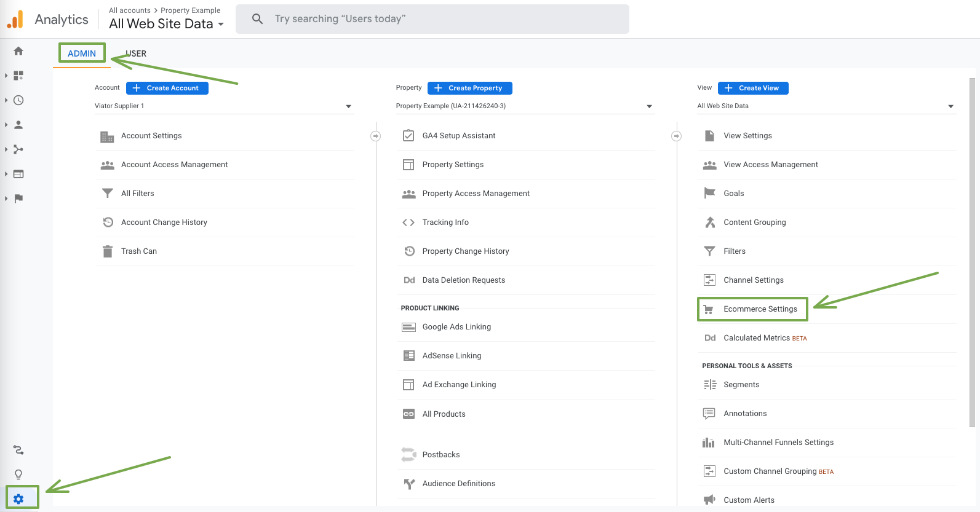
Task: Open Audience person icon in sidebar
Action: (18, 125)
